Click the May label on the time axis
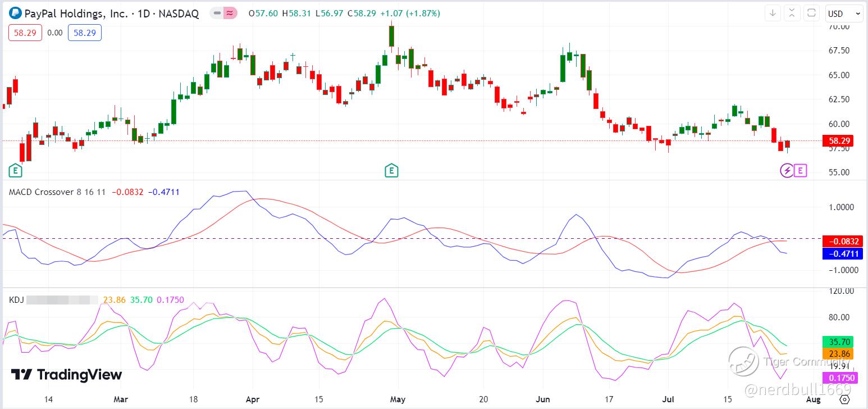Screen dimensions: 868x409 [x=398, y=400]
